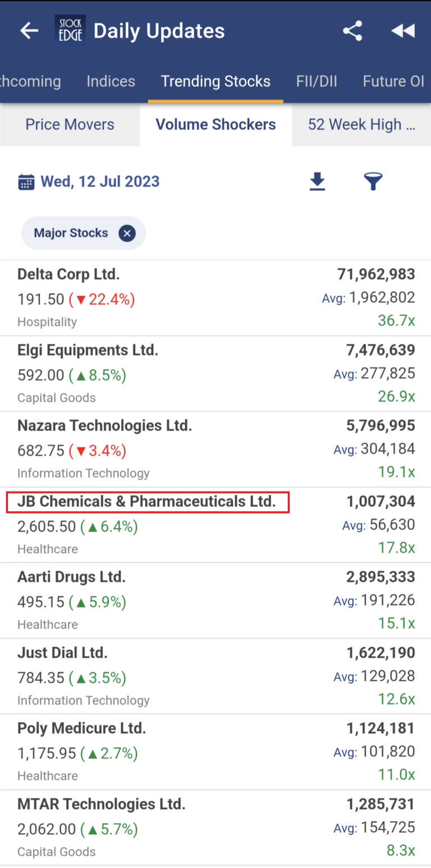
Task: Switch to the FII/DII tab
Action: (x=317, y=81)
